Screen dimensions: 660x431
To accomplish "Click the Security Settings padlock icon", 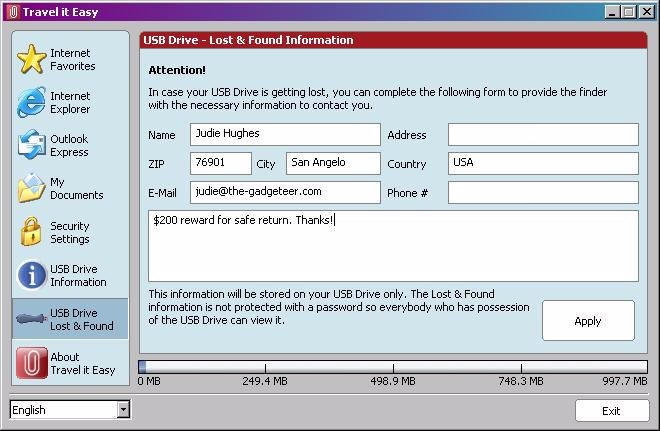I will (31, 232).
